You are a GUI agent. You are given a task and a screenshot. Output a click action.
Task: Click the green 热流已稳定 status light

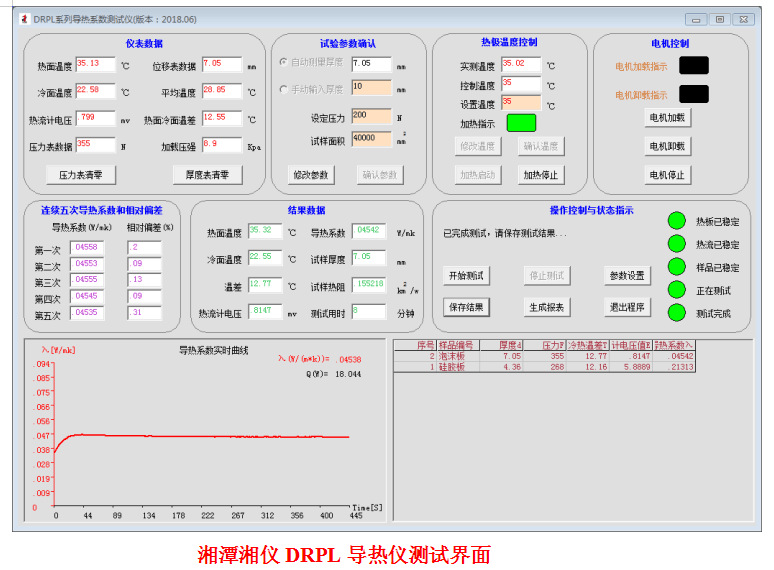677,243
